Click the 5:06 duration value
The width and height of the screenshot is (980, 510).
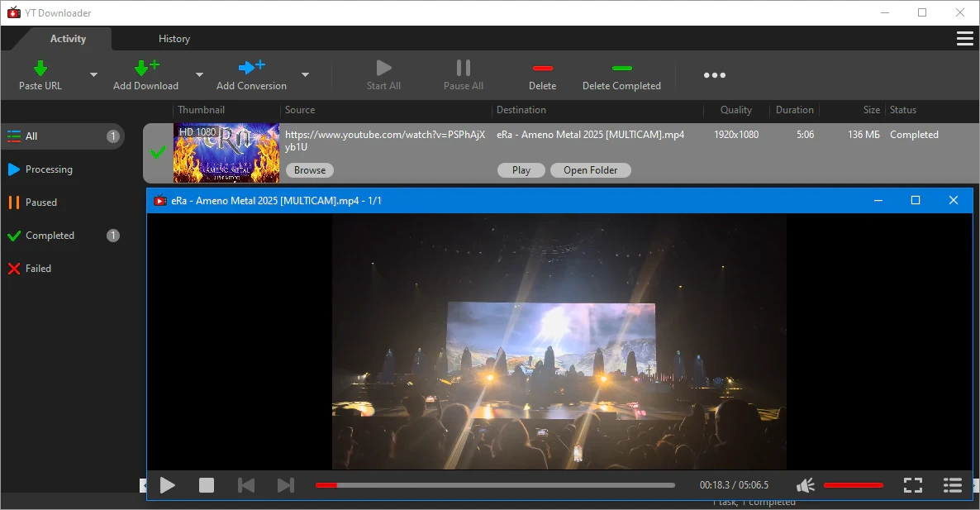[x=805, y=135]
